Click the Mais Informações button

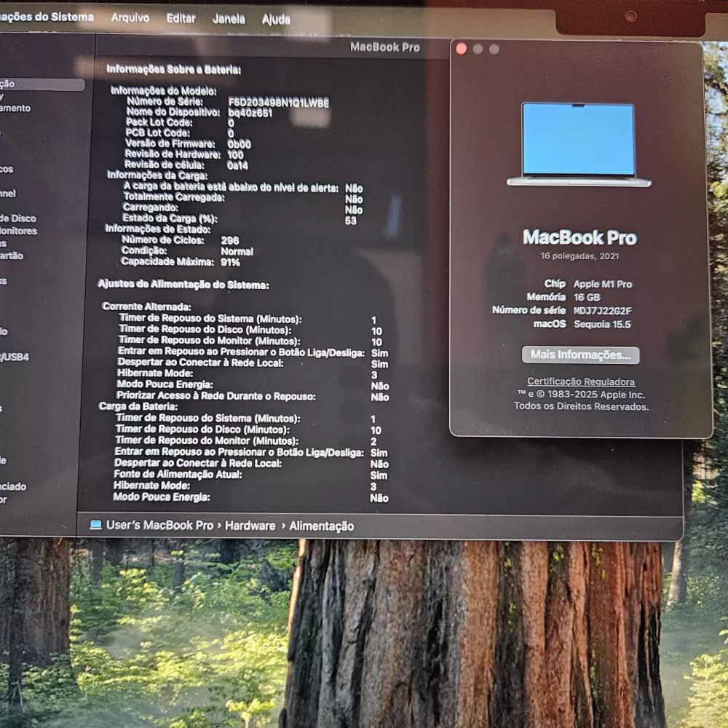pos(580,355)
